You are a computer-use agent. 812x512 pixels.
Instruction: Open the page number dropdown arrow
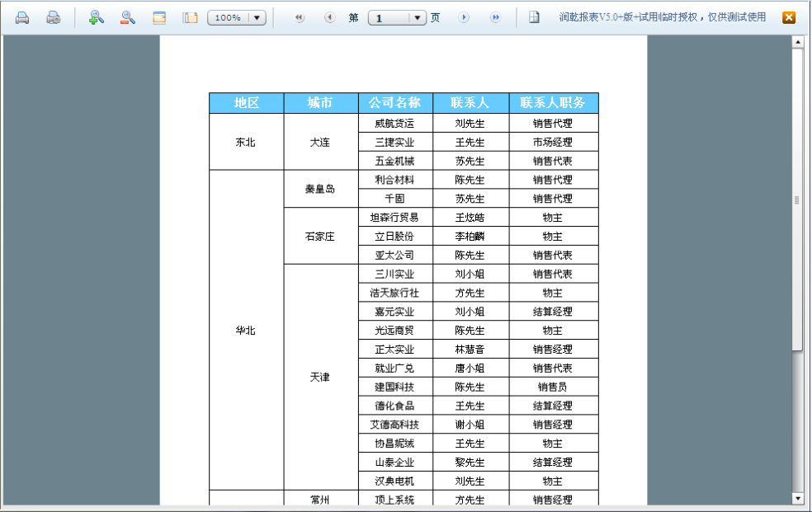pos(418,18)
